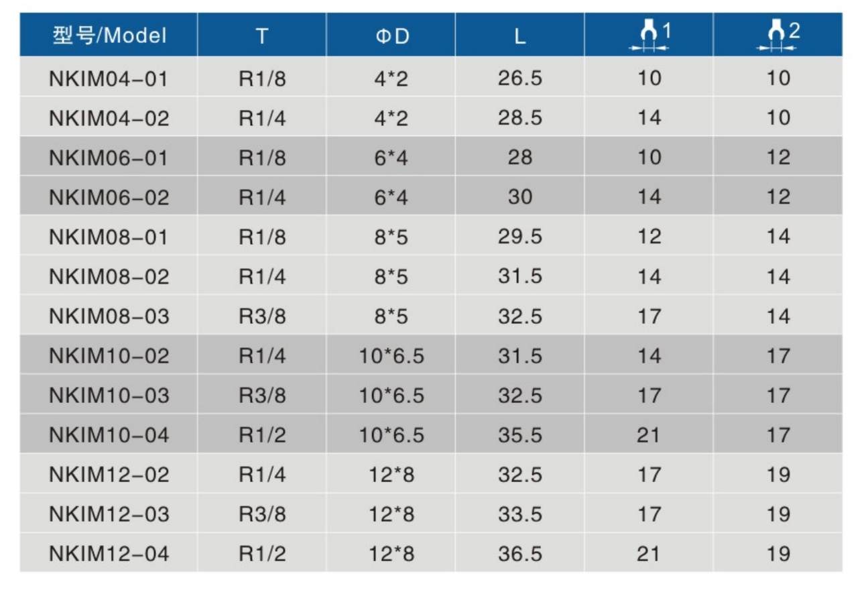Click the NKIM10-02 model name
This screenshot has width=868, height=590.
[109, 355]
